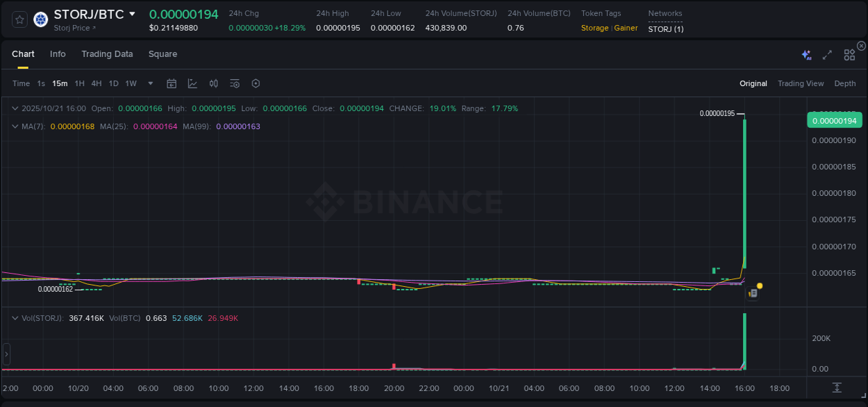Viewport: 868px width, 407px height.
Task: Select the line chart style icon
Action: pos(192,83)
